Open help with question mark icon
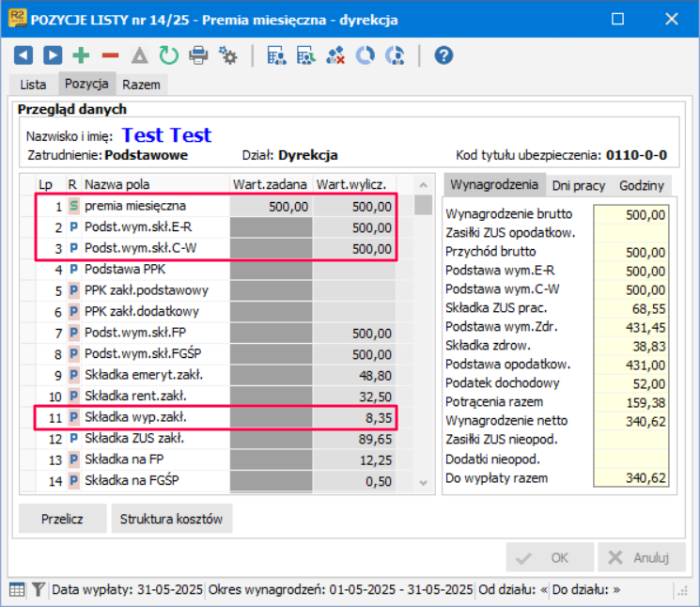The width and height of the screenshot is (700, 607). (x=443, y=55)
